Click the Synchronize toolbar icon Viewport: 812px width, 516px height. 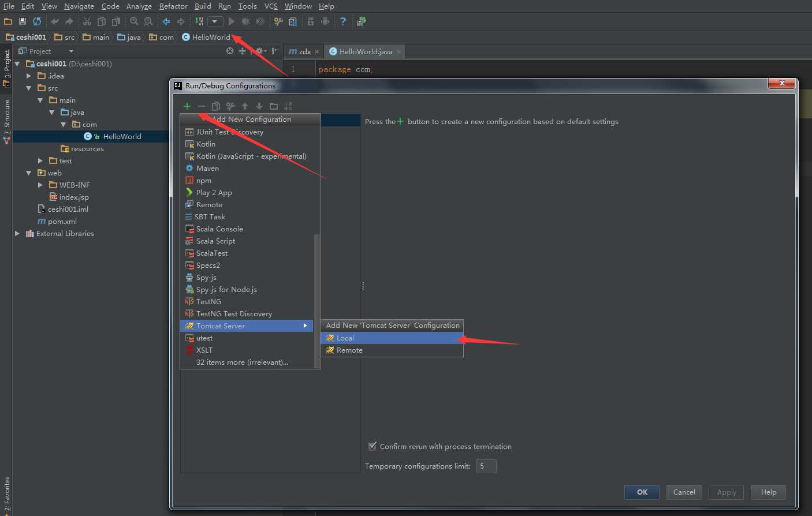tap(37, 21)
